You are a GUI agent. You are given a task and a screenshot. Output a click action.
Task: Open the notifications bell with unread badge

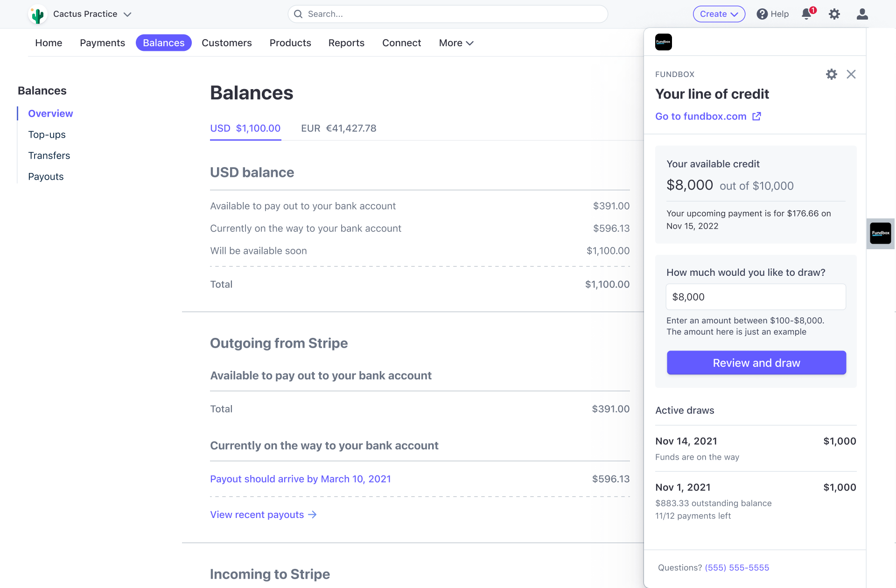(x=806, y=14)
